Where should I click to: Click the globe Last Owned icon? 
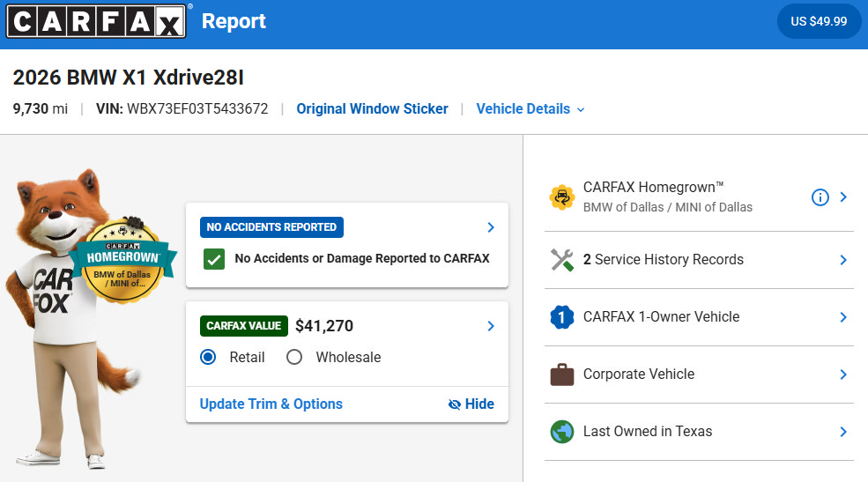pyautogui.click(x=562, y=432)
